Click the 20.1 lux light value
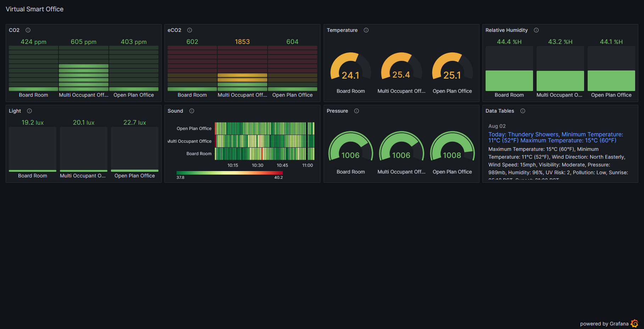Image resolution: width=644 pixels, height=329 pixels. click(84, 123)
